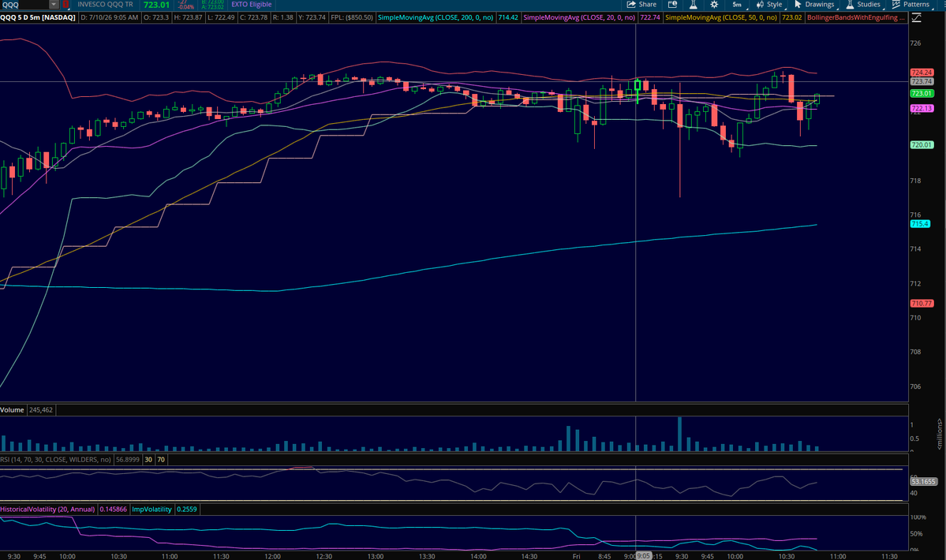
Task: Click the RSI 70 overbought value box
Action: pyautogui.click(x=161, y=459)
